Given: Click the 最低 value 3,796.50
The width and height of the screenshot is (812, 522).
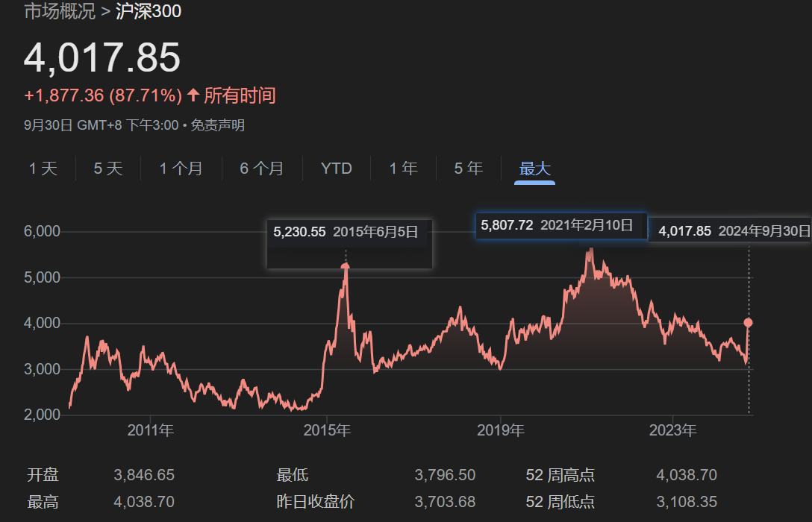Looking at the screenshot, I should tap(445, 475).
